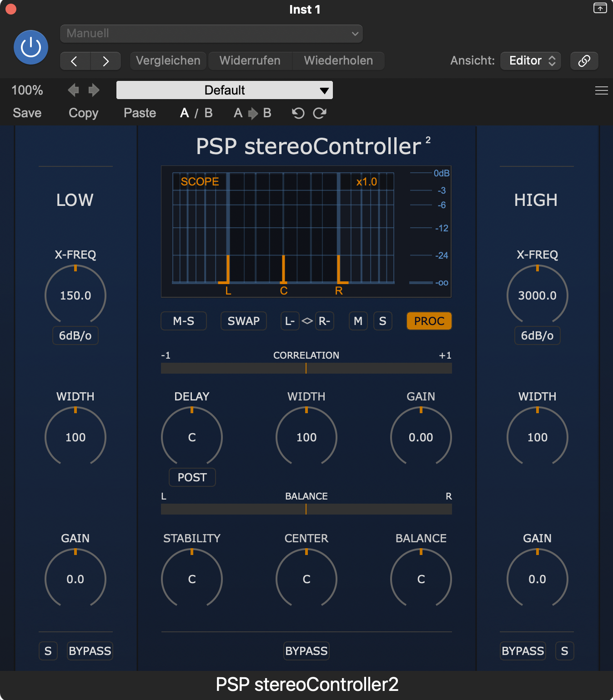Click Copy in the PSP toolbar
This screenshot has height=700, width=613.
[84, 113]
